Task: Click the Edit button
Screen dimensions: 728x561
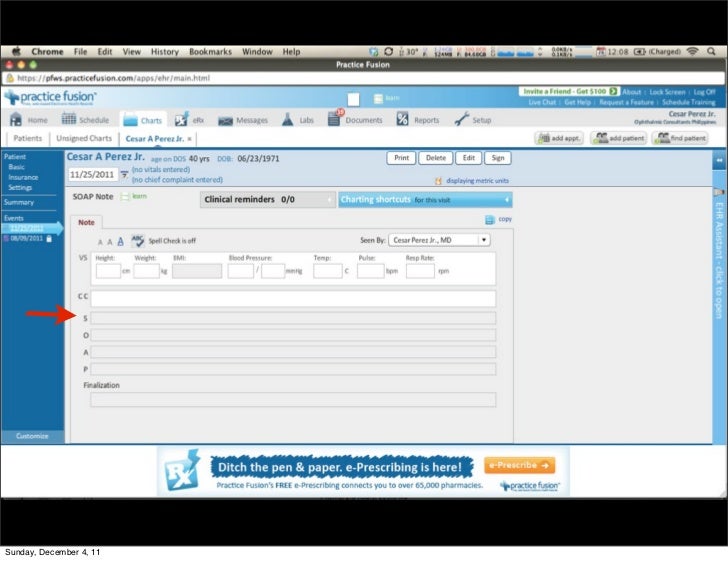Action: tap(469, 158)
